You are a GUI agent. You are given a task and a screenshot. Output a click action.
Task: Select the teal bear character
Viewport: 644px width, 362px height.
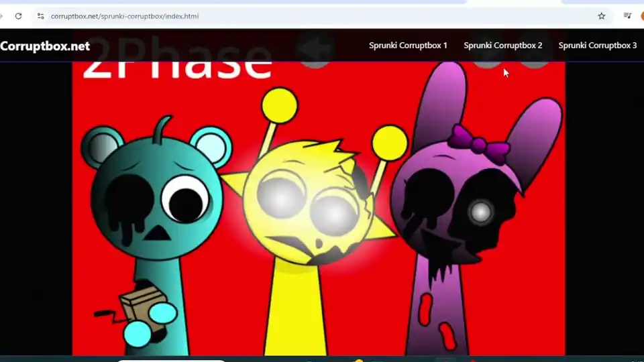[156, 234]
